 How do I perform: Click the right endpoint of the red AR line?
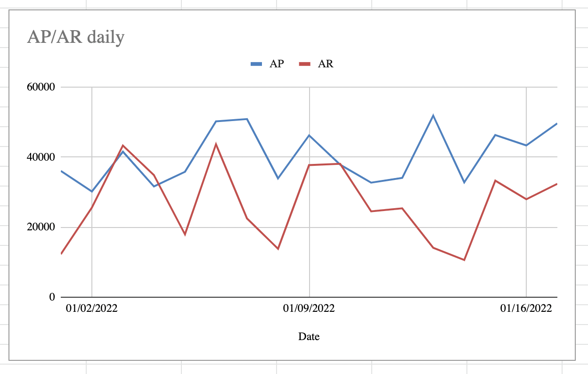[x=556, y=184]
